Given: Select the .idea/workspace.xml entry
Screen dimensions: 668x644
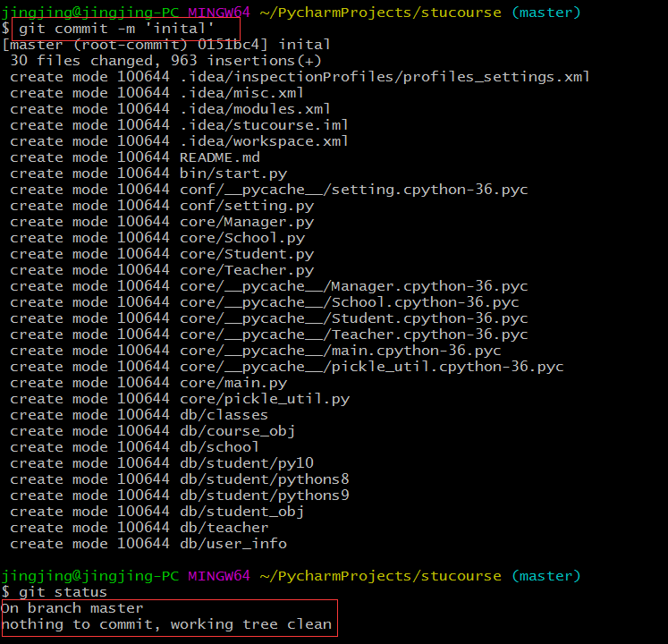Looking at the screenshot, I should (x=265, y=141).
